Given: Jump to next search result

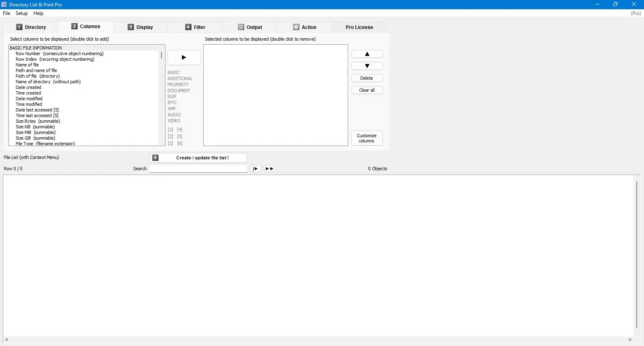Looking at the screenshot, I should (256, 169).
